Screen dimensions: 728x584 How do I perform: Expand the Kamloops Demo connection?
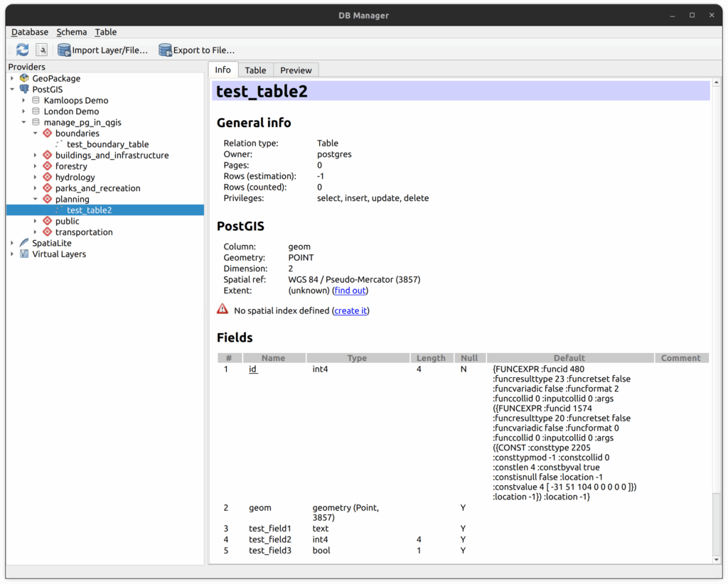(x=23, y=100)
